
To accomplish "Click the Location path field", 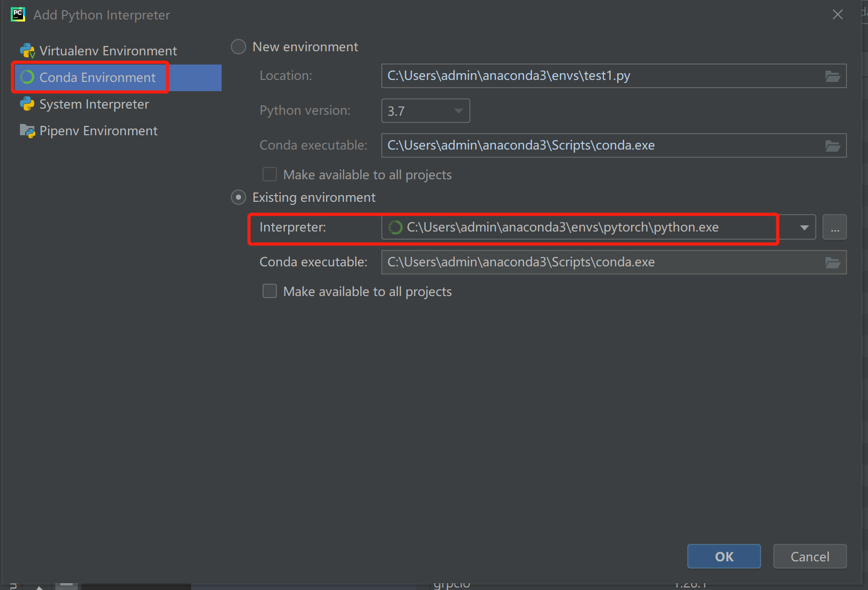I will coord(614,76).
